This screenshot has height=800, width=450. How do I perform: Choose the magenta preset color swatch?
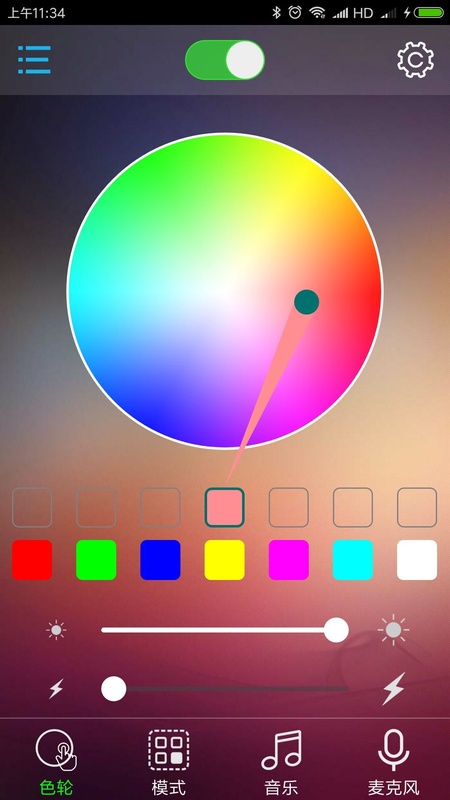tap(289, 560)
